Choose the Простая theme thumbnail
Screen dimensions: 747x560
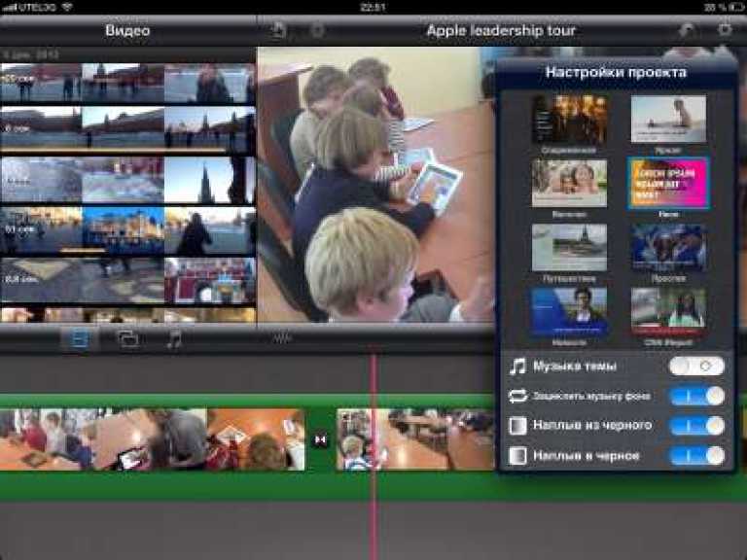point(668,248)
